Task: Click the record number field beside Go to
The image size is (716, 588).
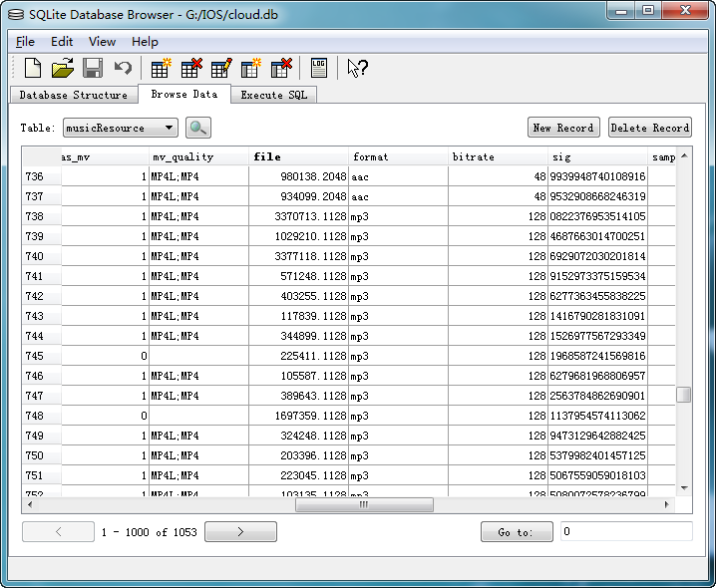Action: click(625, 531)
